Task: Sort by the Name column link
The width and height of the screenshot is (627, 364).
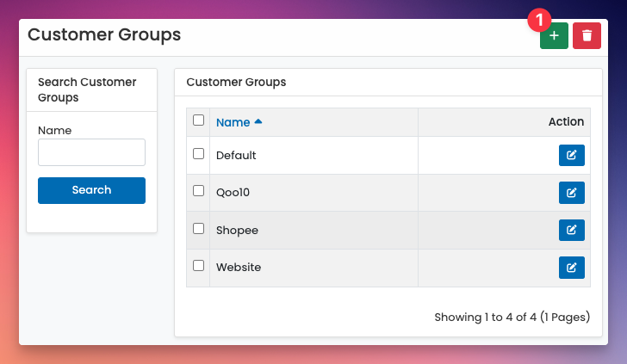Action: (x=233, y=122)
